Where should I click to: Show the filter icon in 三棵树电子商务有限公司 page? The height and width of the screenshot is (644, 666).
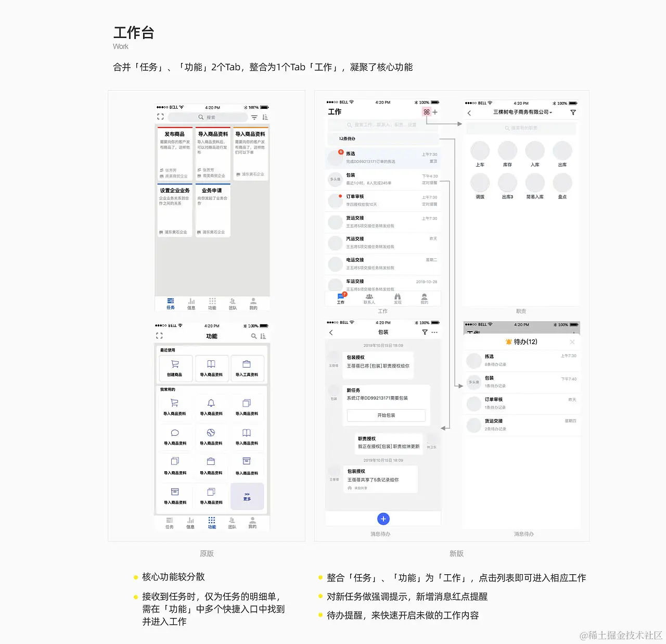(x=572, y=112)
